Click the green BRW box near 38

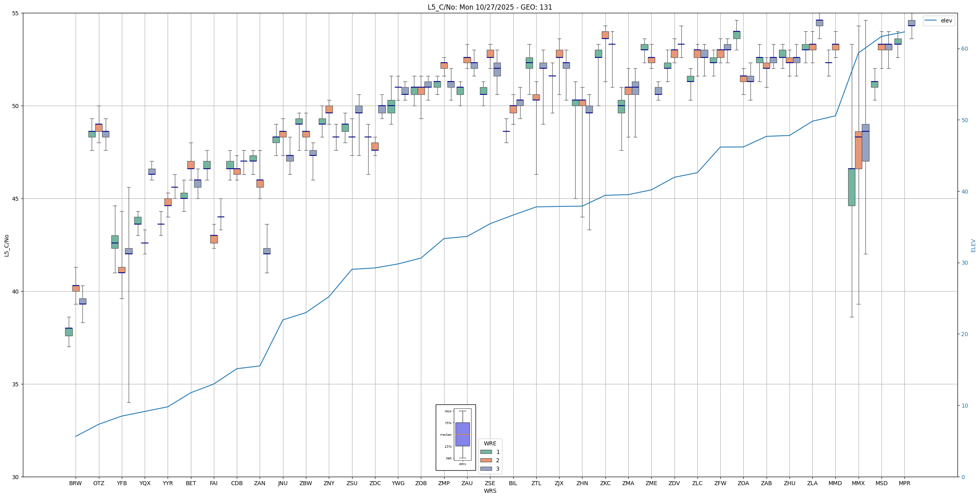tap(69, 332)
